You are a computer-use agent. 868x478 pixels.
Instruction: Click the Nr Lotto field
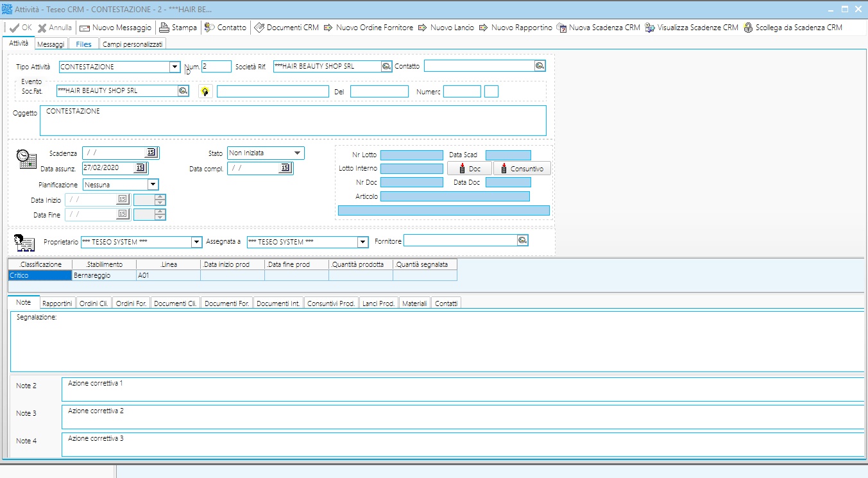coord(412,155)
